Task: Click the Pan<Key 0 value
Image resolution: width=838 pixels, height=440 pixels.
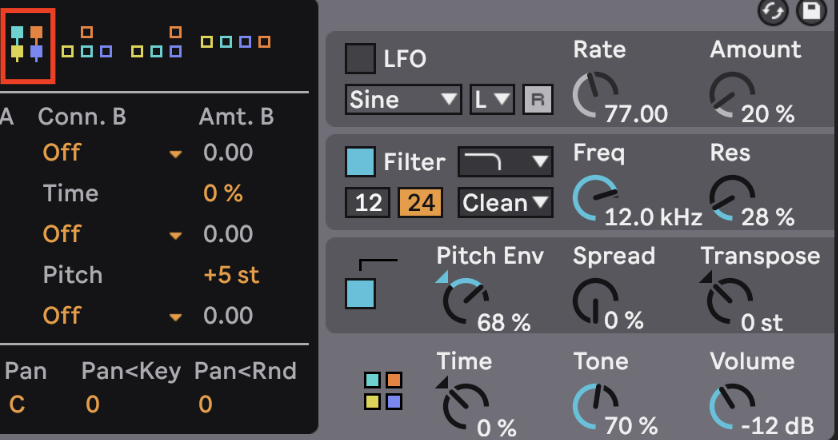Action: (92, 405)
